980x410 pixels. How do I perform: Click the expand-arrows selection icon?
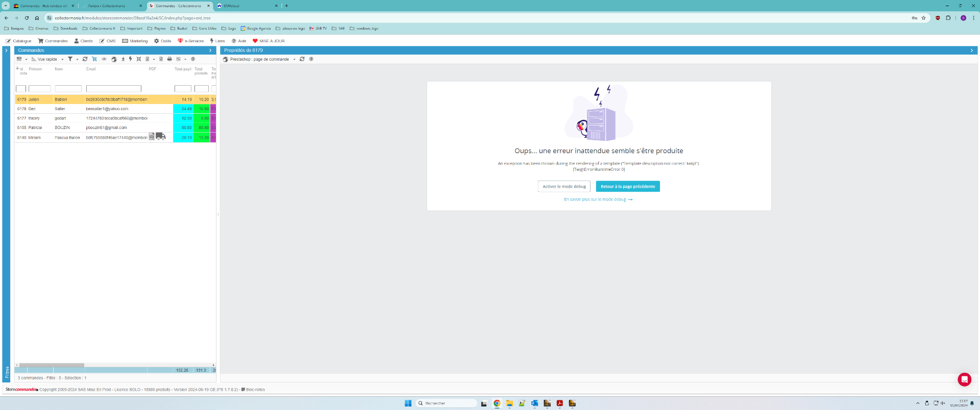point(139,59)
